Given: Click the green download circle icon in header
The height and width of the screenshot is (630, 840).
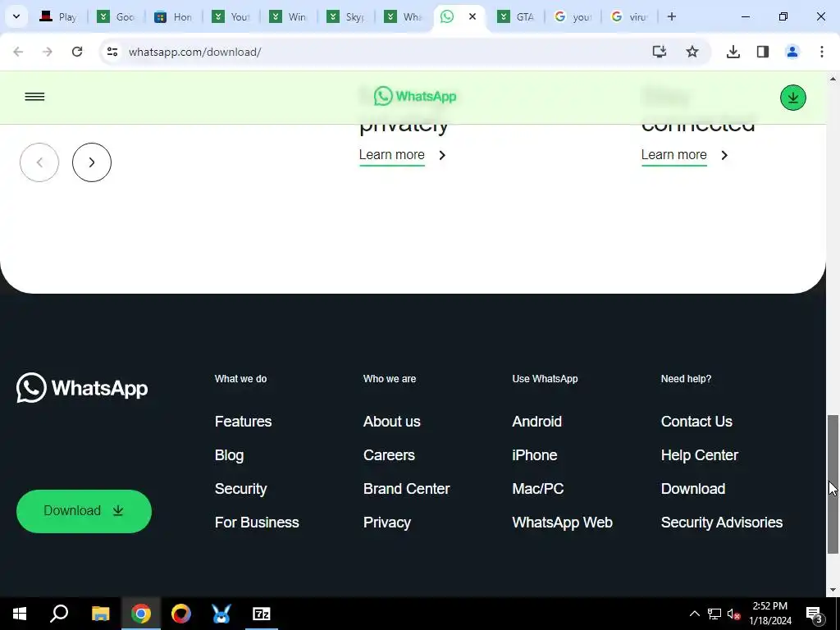Looking at the screenshot, I should click(793, 98).
